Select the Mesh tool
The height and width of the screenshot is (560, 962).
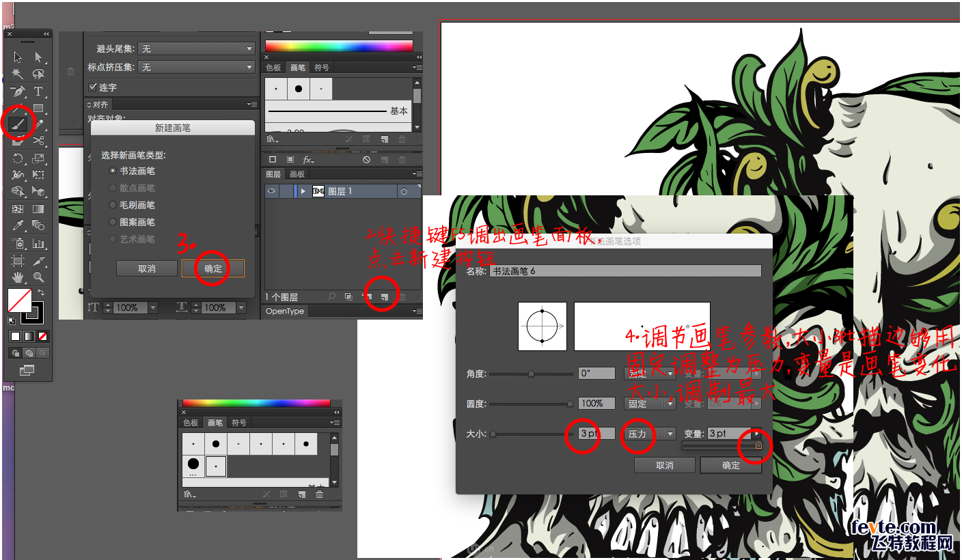click(18, 209)
